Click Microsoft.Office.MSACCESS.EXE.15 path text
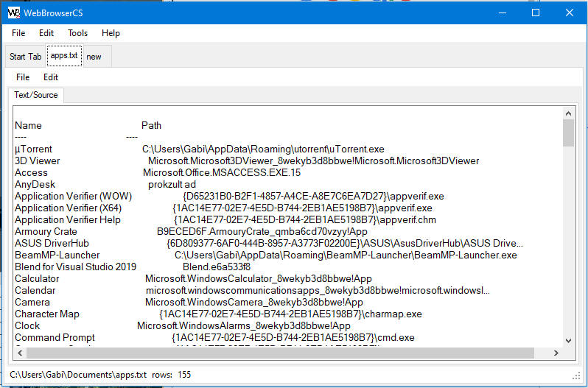 [222, 173]
